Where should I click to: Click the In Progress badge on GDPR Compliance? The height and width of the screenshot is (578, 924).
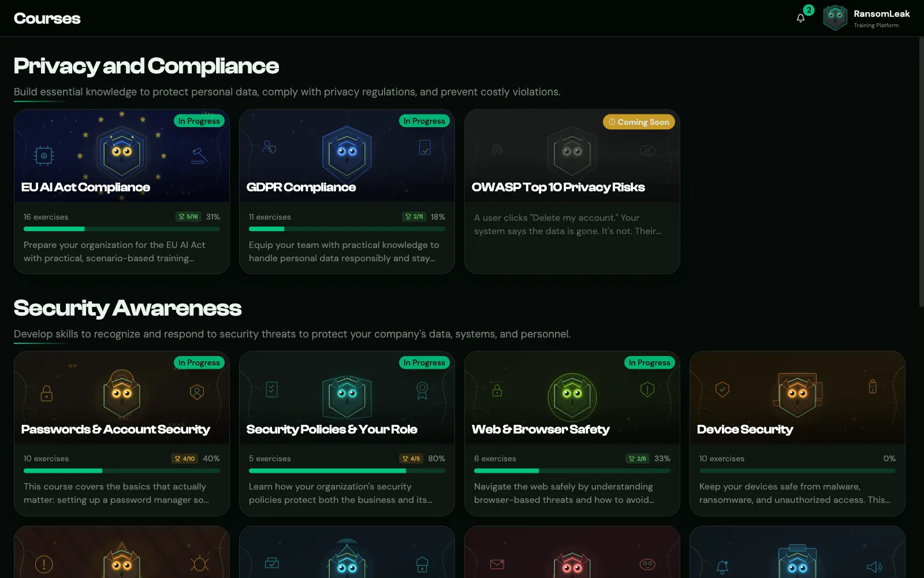424,121
